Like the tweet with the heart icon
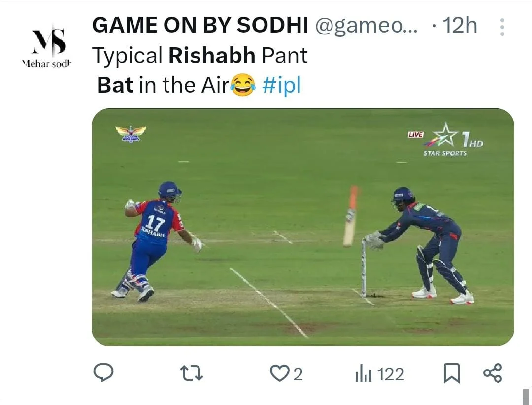 pyautogui.click(x=279, y=373)
